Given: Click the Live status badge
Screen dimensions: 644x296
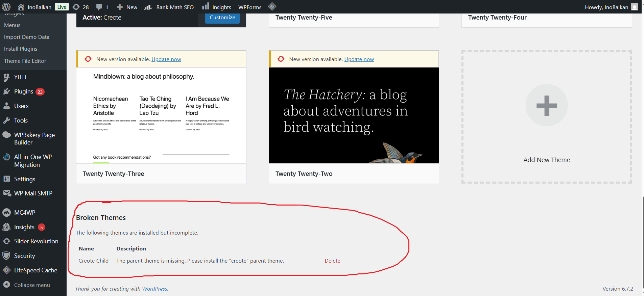Looking at the screenshot, I should pyautogui.click(x=62, y=7).
